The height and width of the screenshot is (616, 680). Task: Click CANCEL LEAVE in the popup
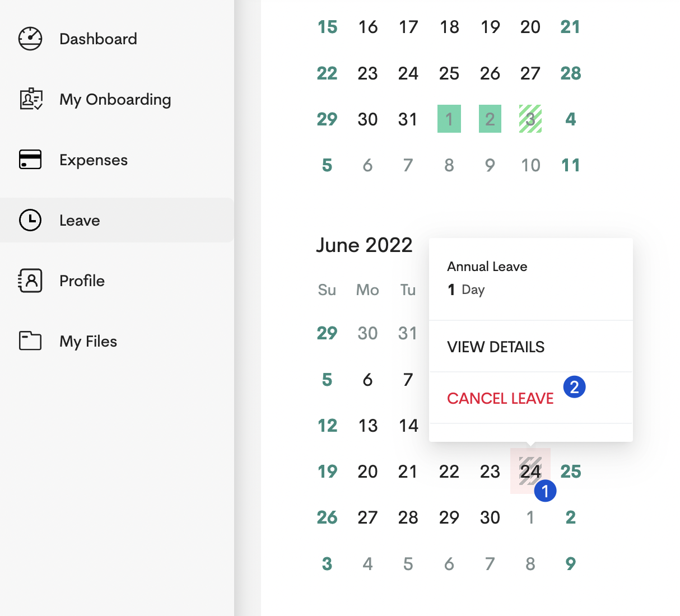pos(500,398)
